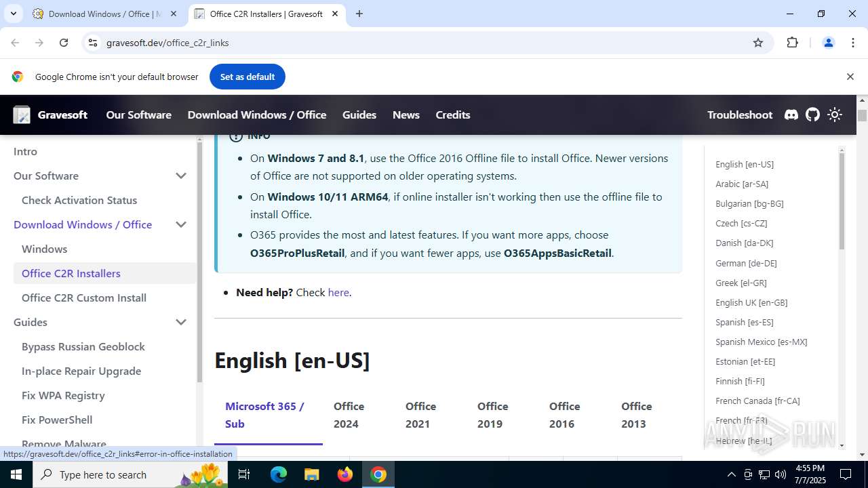Toggle light/dark theme sun icon
Viewport: 868px width, 488px height.
[835, 115]
